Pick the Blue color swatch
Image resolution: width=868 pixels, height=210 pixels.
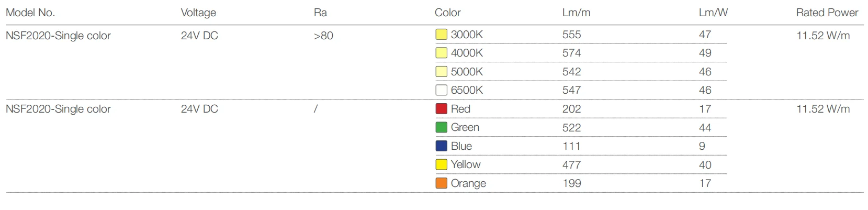441,146
